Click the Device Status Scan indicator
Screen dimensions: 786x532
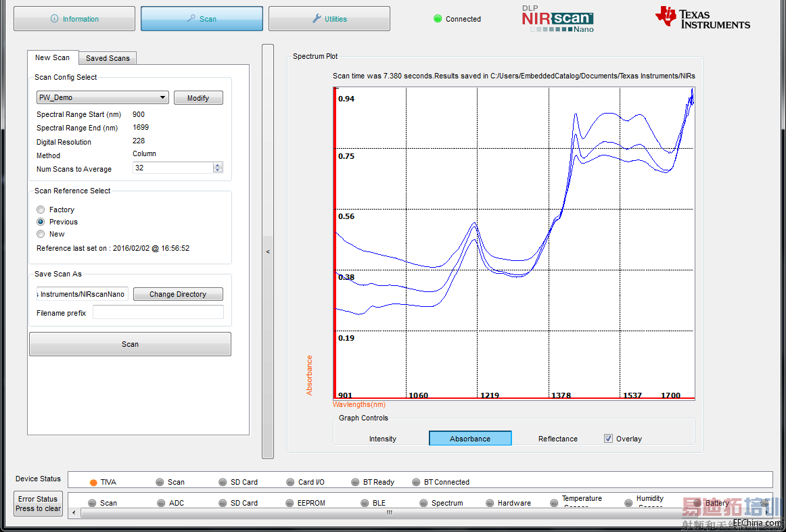coord(160,483)
